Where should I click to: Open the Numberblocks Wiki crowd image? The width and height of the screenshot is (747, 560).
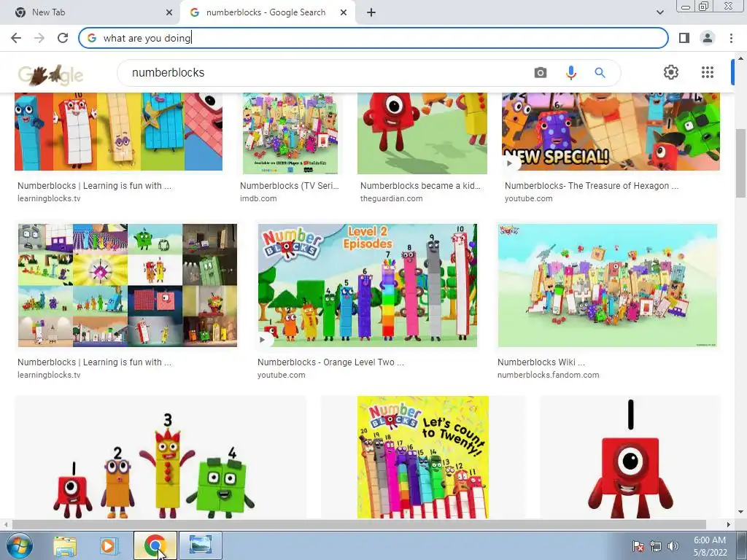[x=608, y=285]
